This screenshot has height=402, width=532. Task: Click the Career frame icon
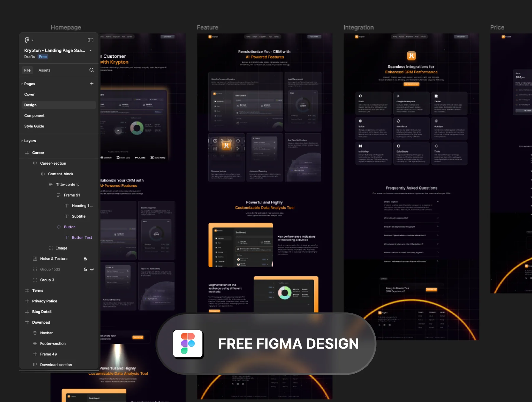pyautogui.click(x=27, y=153)
